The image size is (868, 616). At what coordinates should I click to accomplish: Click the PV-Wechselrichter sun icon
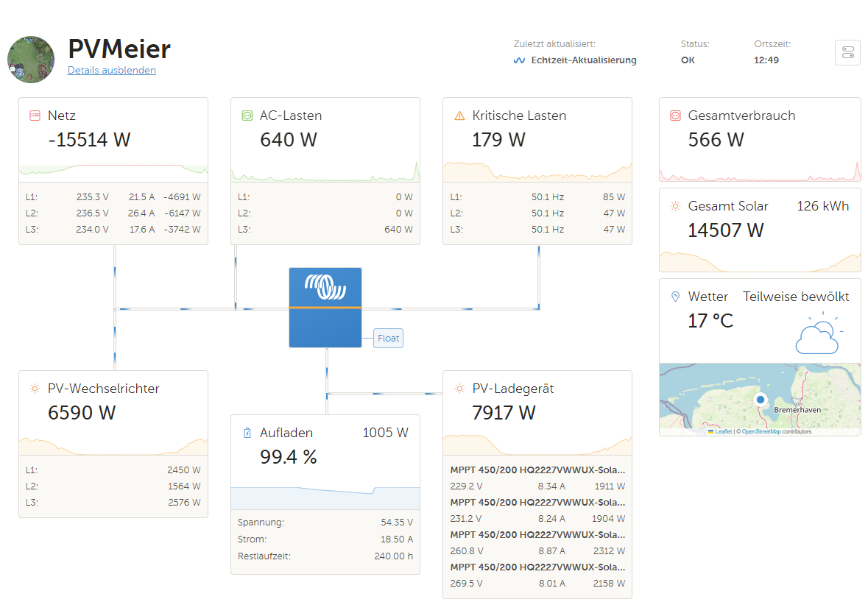35,389
